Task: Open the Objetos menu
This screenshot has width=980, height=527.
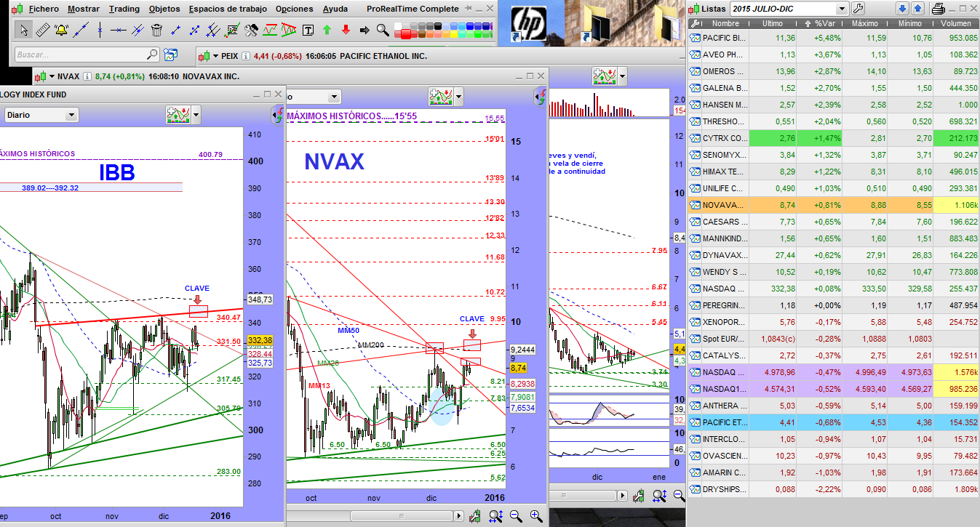Action: 164,9
